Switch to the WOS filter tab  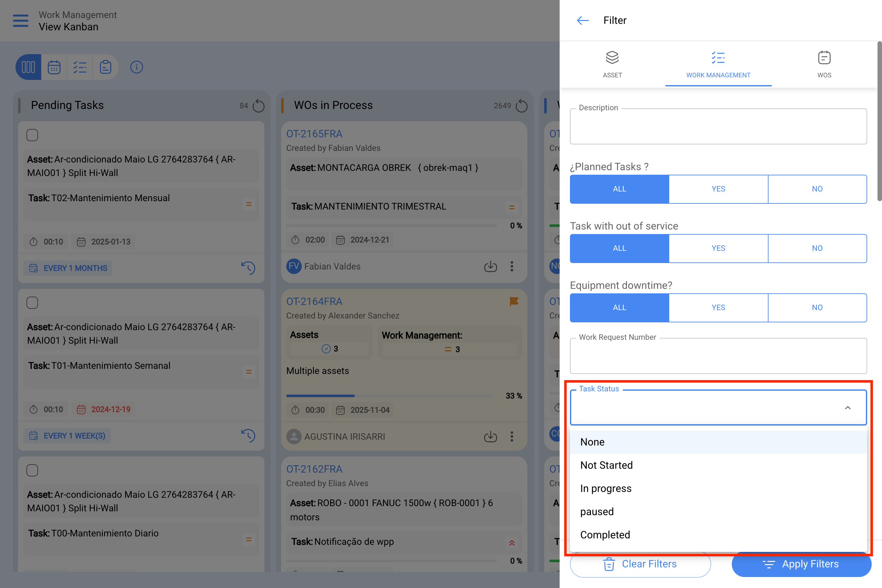click(824, 64)
